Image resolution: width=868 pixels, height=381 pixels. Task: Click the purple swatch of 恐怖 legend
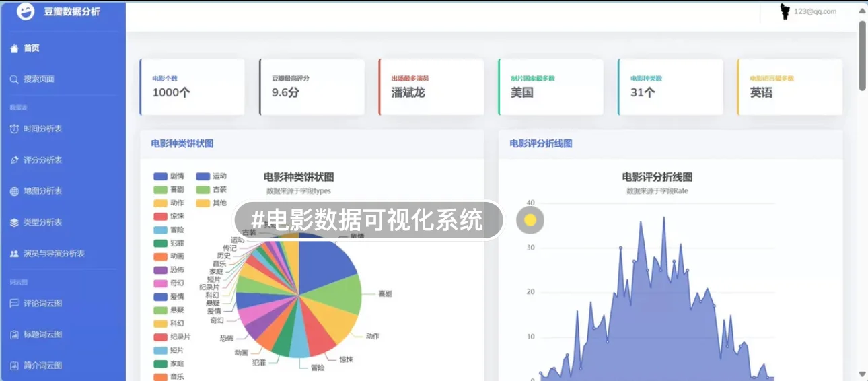point(160,270)
